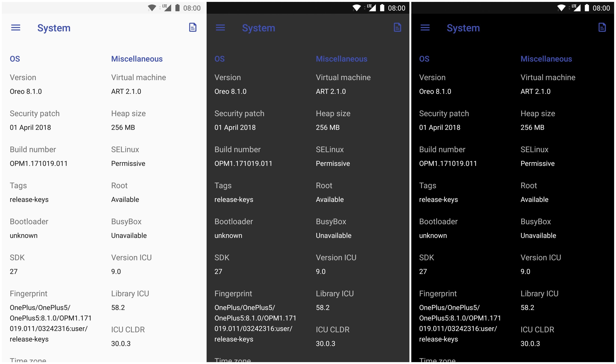The height and width of the screenshot is (364, 616).
Task: Tap report document icon in black screen
Action: (x=602, y=27)
